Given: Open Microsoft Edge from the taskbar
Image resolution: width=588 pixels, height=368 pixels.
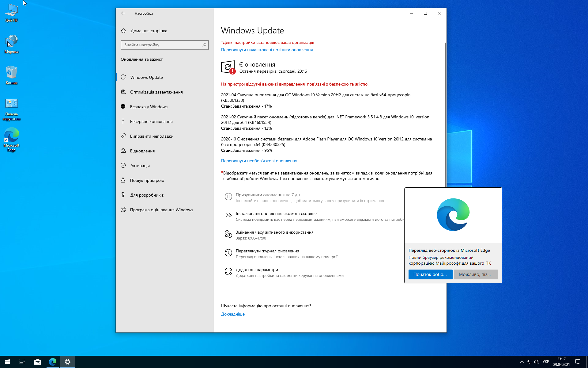Looking at the screenshot, I should click(x=53, y=362).
